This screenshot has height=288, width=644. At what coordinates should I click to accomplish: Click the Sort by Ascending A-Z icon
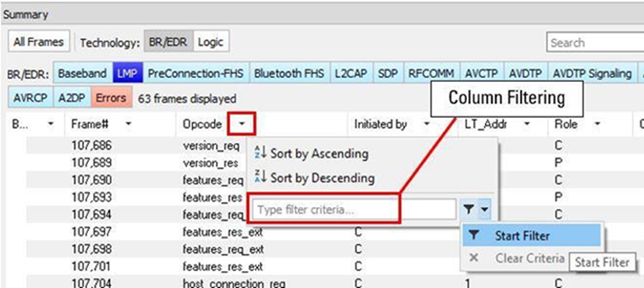[261, 153]
